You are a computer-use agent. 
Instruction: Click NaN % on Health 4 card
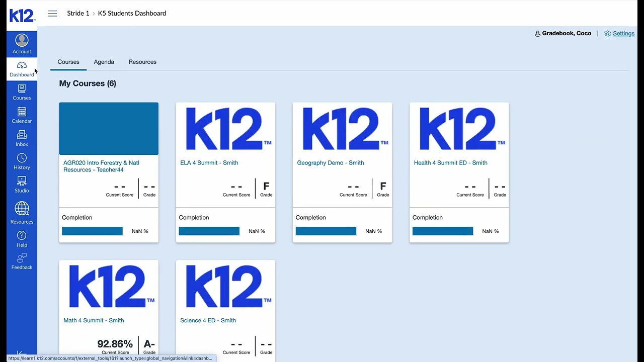tap(490, 231)
